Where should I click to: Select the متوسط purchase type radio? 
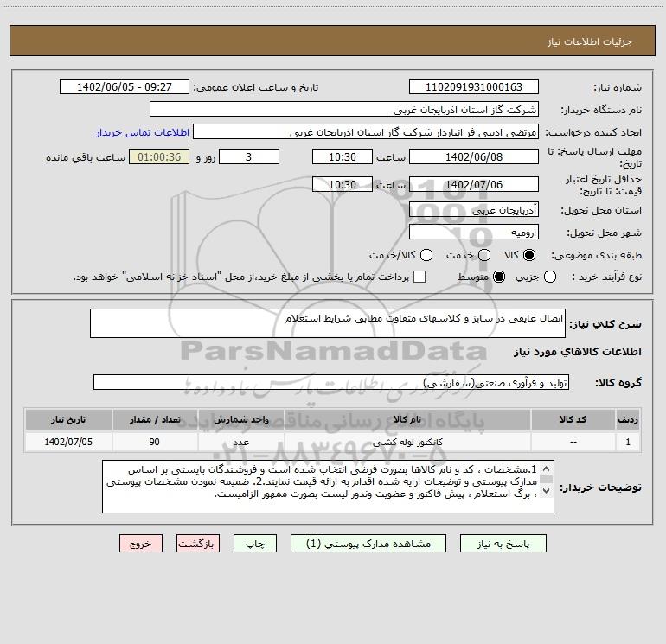point(499,277)
